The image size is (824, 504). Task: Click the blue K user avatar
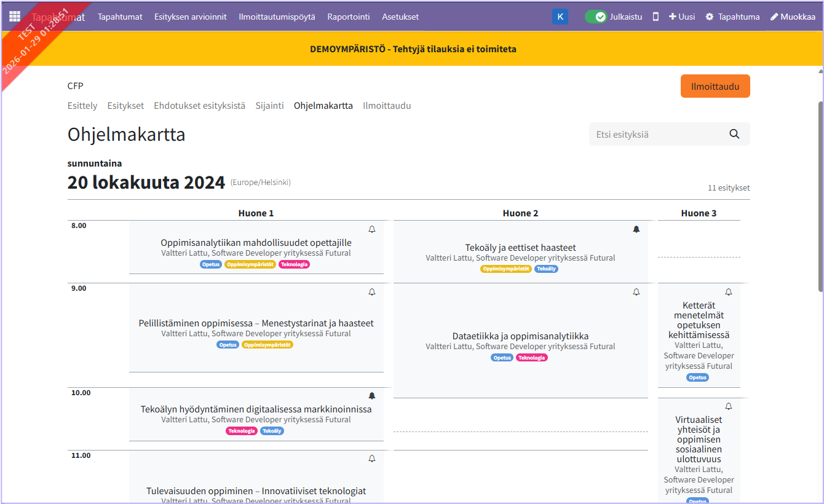560,17
